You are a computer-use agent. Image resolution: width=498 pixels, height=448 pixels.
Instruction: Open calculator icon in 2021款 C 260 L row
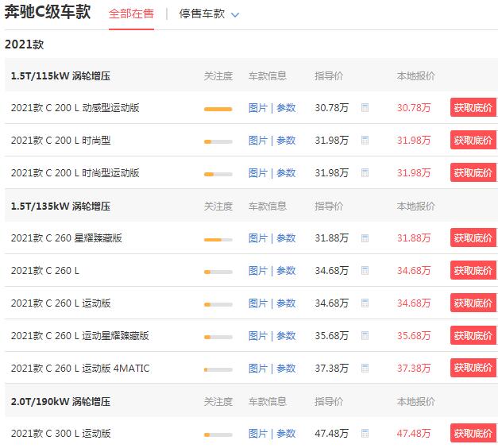pos(365,270)
